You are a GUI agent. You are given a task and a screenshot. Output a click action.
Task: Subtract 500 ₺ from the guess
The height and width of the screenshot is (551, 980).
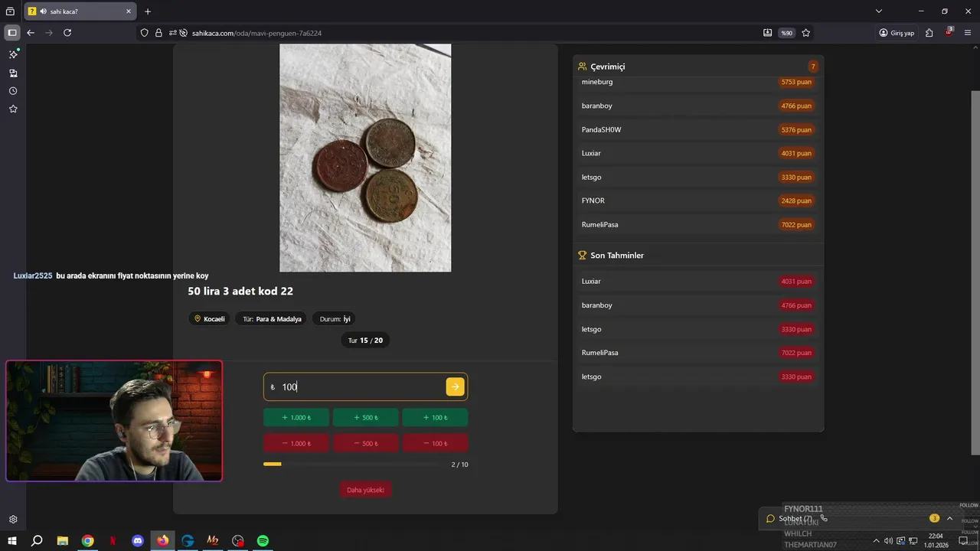[365, 443]
